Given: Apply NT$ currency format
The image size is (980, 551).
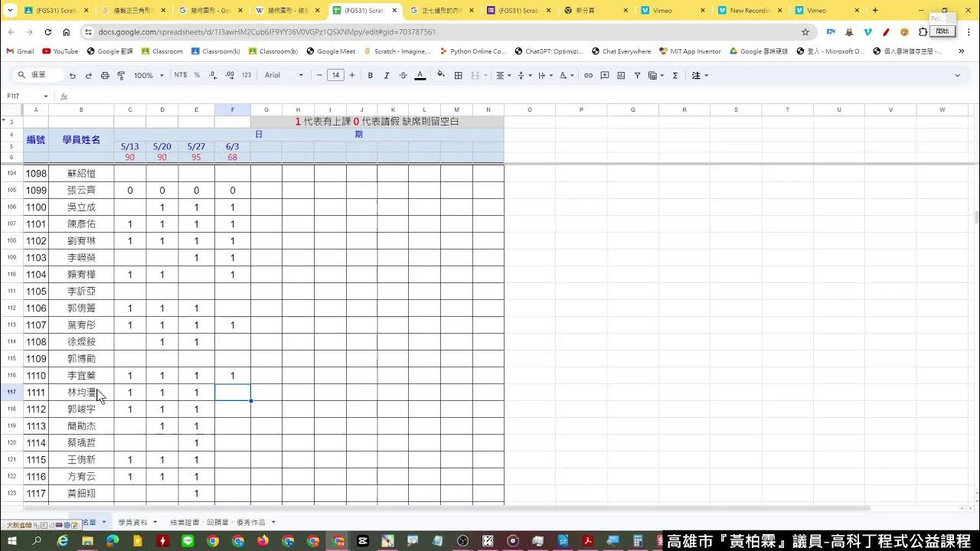Looking at the screenshot, I should [x=181, y=75].
